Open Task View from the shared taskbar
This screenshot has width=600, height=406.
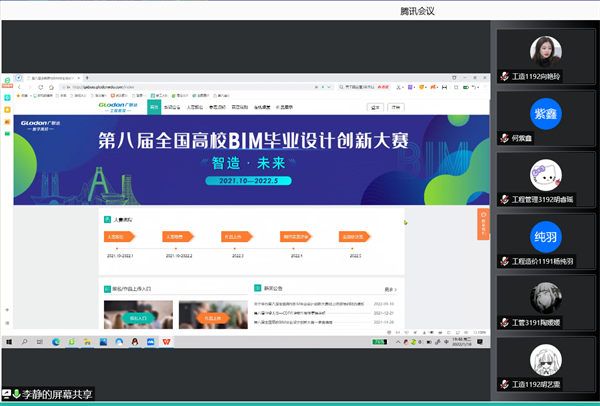40,342
